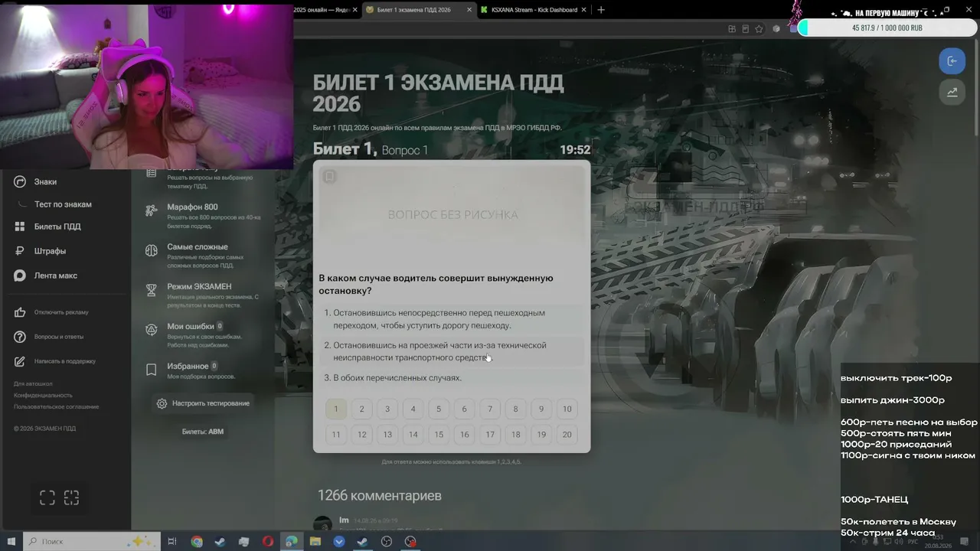Image resolution: width=980 pixels, height=551 pixels.
Task: Open the browser reading mode icon
Action: click(x=745, y=28)
